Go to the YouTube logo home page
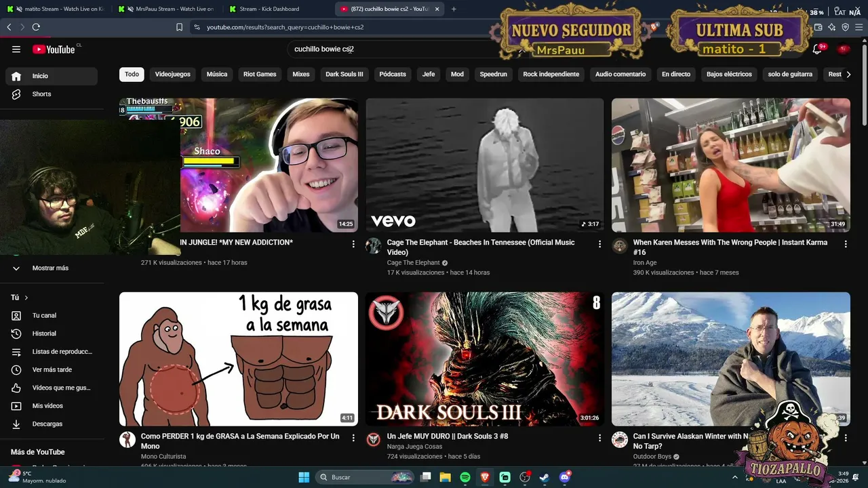Image resolution: width=868 pixels, height=488 pixels. [54, 49]
